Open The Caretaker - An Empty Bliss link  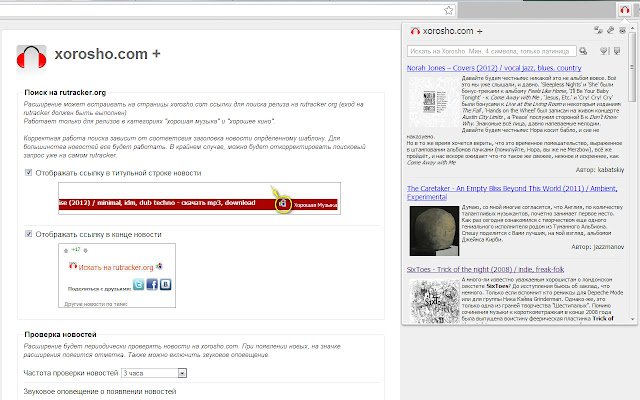(512, 193)
